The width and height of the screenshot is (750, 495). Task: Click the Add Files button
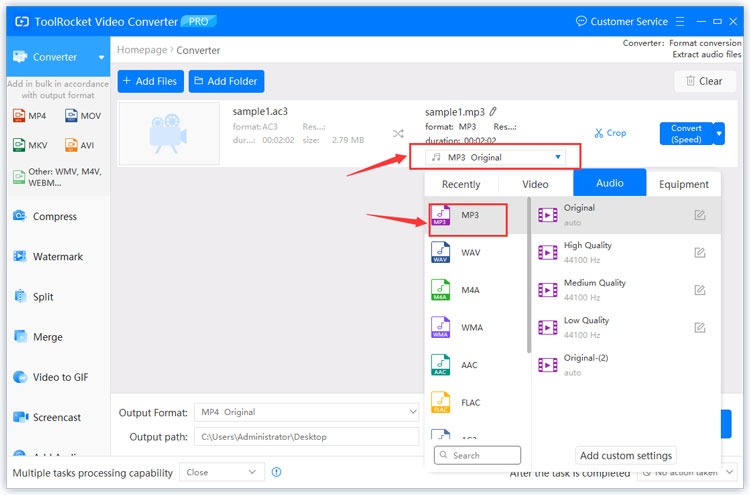(x=151, y=81)
